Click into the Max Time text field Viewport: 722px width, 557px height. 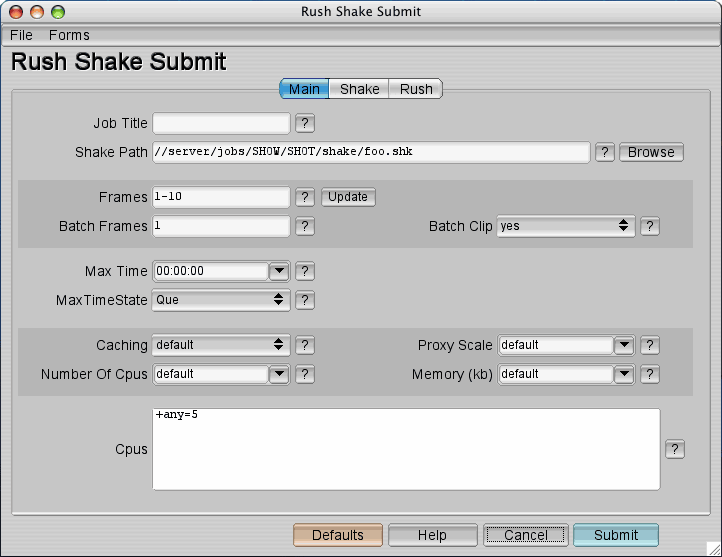click(211, 271)
